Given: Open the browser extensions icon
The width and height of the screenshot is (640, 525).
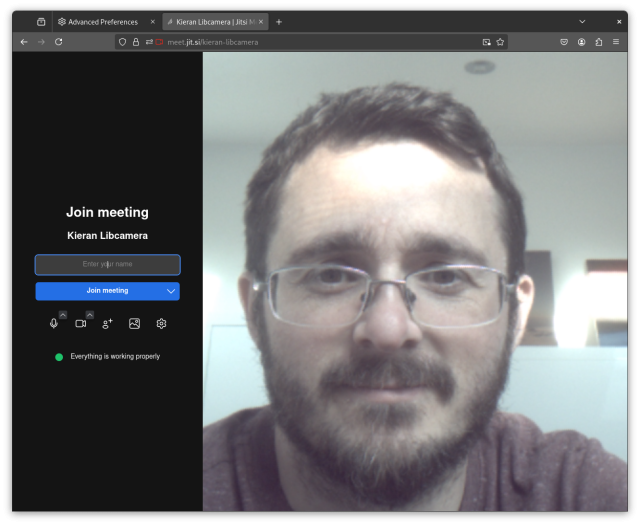Looking at the screenshot, I should [x=598, y=42].
